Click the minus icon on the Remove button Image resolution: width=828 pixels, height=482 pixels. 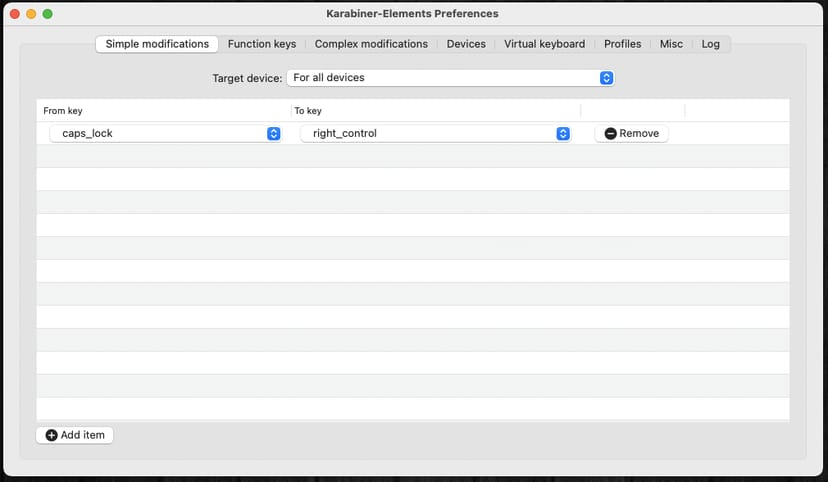[611, 133]
